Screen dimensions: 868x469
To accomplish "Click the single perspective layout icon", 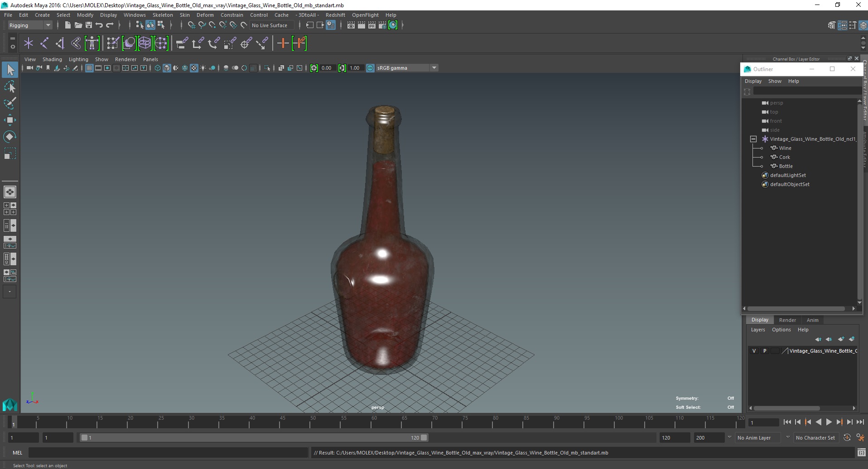I will pyautogui.click(x=10, y=192).
